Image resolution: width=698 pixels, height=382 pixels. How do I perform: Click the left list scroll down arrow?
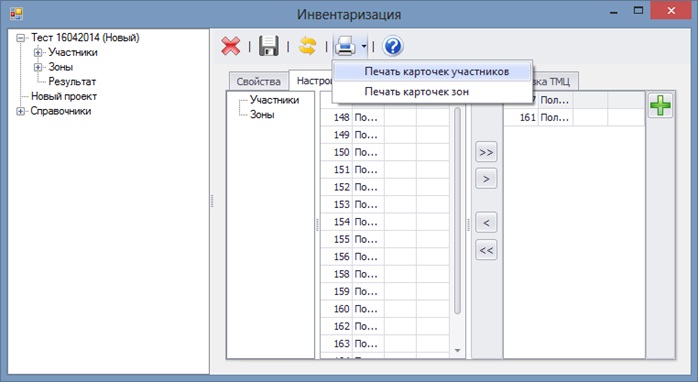pyautogui.click(x=457, y=351)
